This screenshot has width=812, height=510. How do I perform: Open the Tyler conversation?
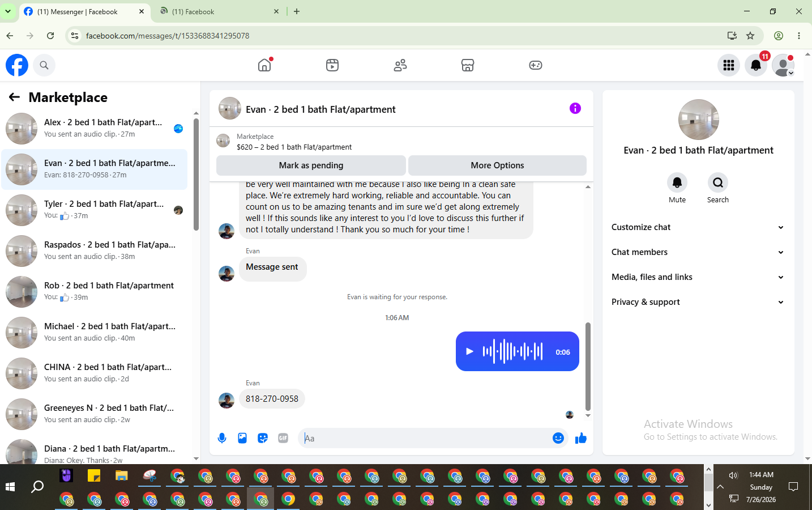point(95,210)
